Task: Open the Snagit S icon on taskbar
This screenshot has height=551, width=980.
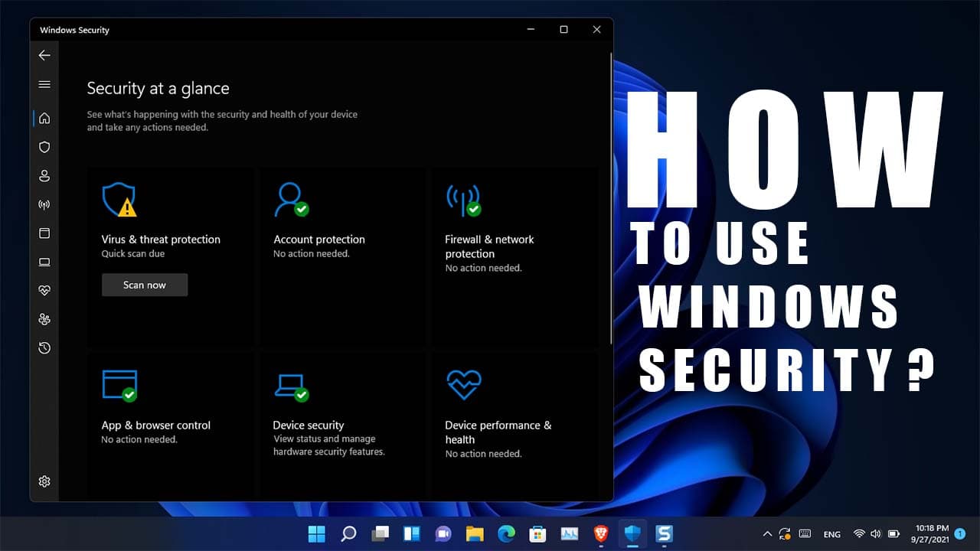Action: [664, 533]
